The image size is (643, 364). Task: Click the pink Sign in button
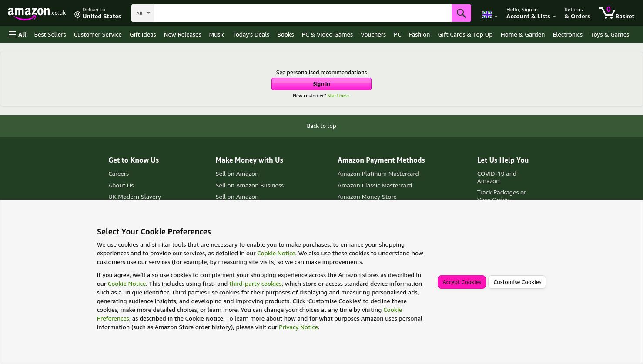321,84
